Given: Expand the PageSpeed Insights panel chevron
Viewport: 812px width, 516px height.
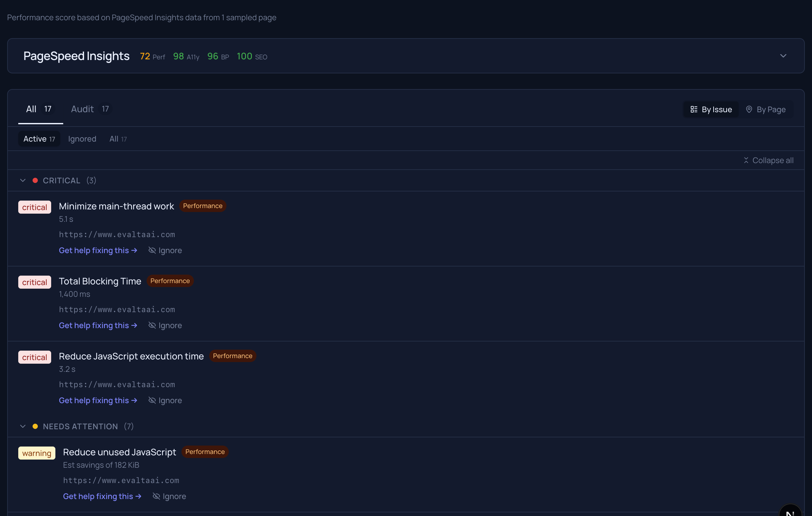Looking at the screenshot, I should [x=783, y=56].
